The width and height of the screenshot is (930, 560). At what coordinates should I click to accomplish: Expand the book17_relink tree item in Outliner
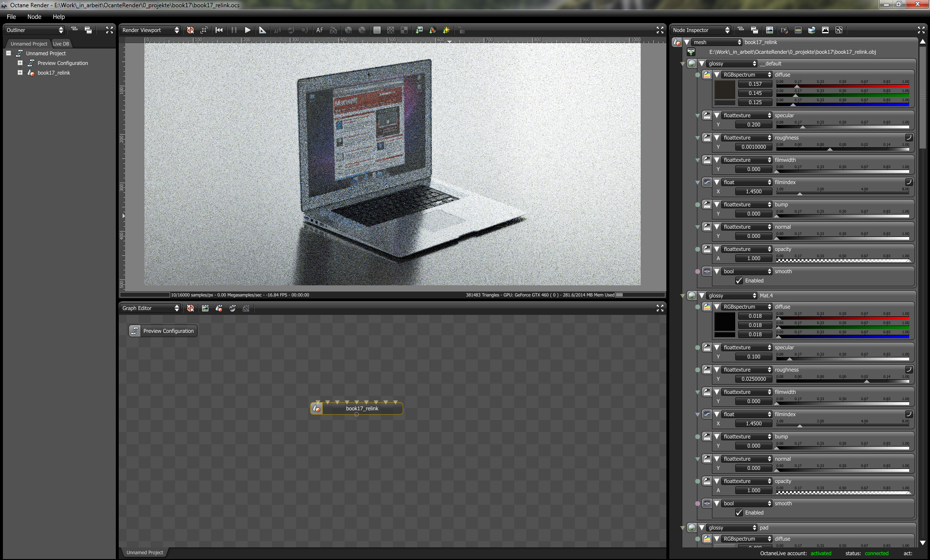(20, 73)
